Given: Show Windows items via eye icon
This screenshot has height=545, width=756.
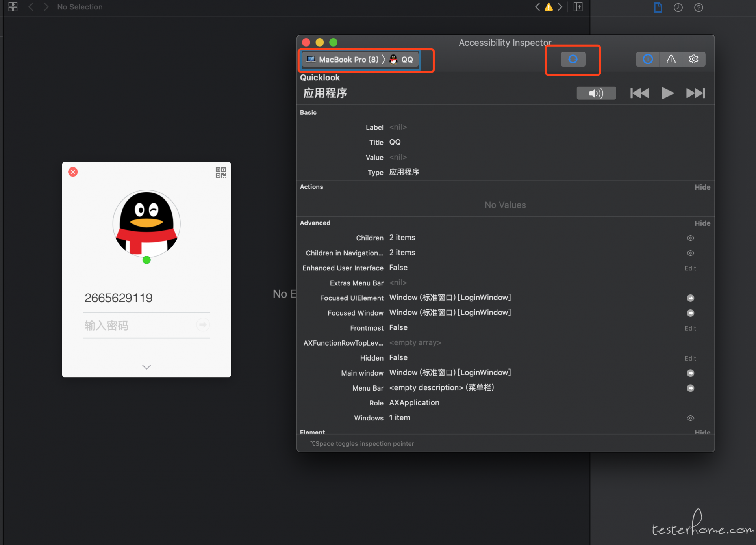Looking at the screenshot, I should click(690, 418).
